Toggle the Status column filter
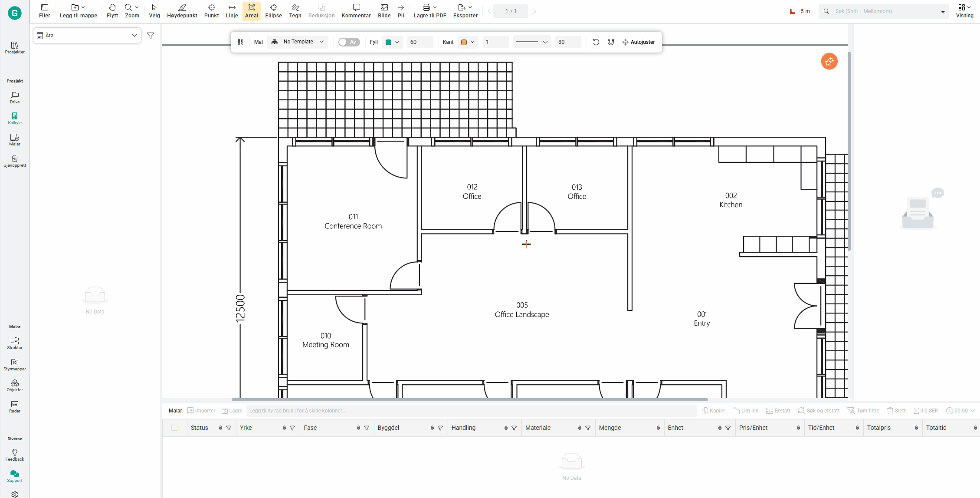The width and height of the screenshot is (980, 498). 229,428
